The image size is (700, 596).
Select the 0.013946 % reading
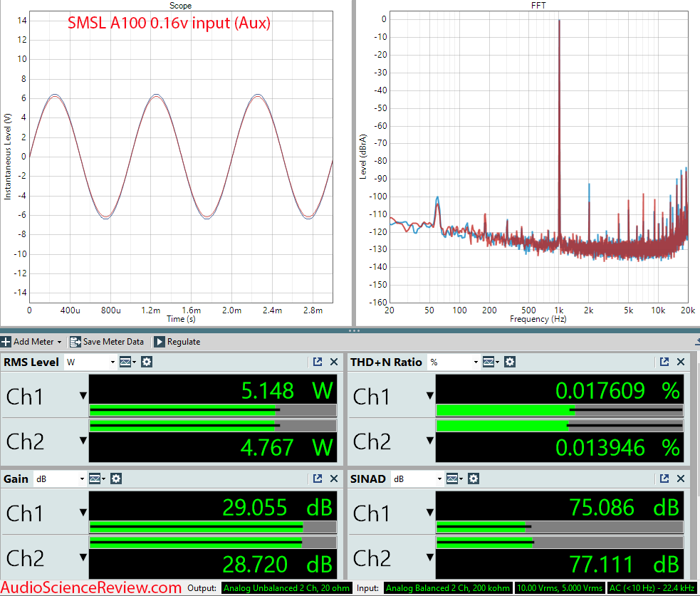(617, 447)
